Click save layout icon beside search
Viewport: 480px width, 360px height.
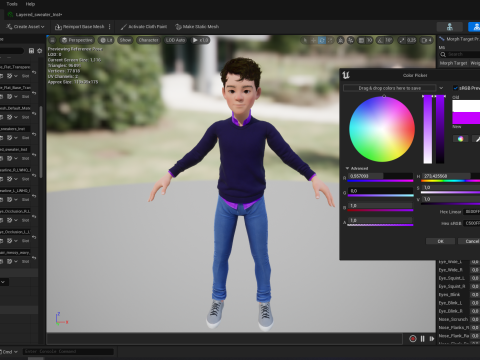[x=31, y=51]
